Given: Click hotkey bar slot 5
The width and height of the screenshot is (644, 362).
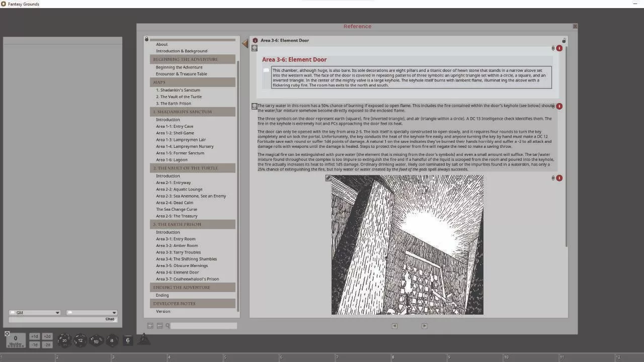Looking at the screenshot, I should coord(252,357).
